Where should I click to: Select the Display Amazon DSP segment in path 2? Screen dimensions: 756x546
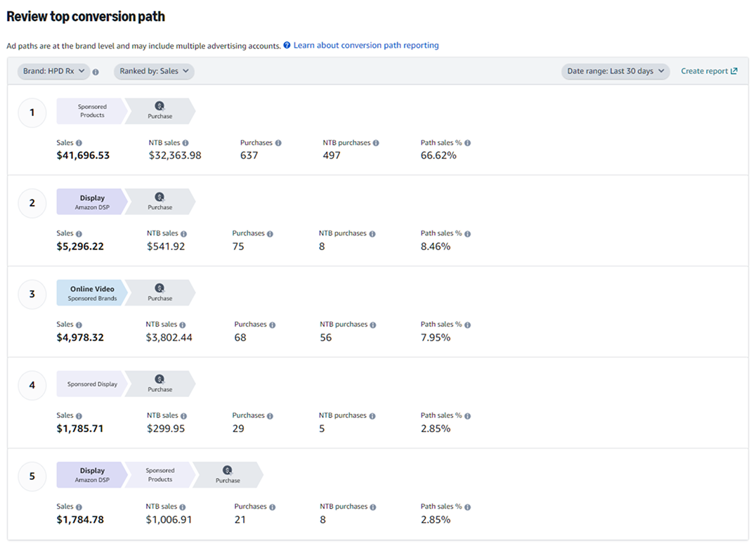click(92, 202)
